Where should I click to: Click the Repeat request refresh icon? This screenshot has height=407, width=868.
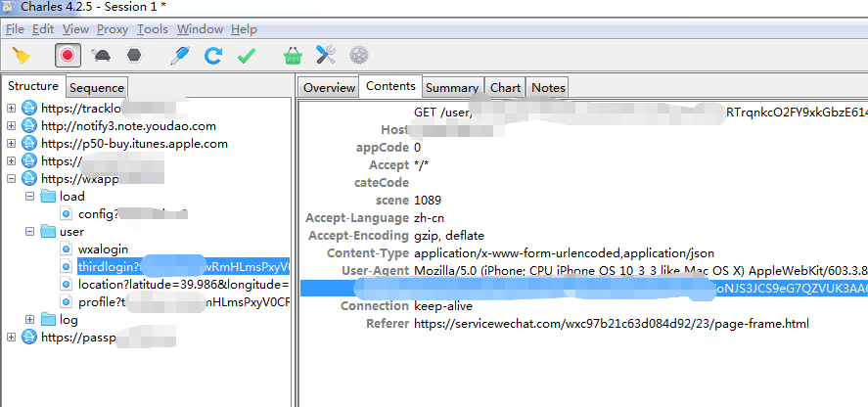click(213, 55)
